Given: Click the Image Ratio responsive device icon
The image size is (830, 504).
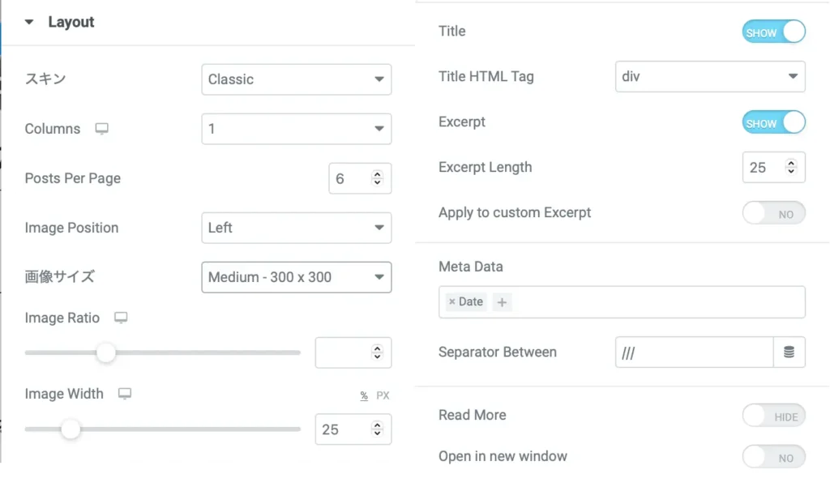Looking at the screenshot, I should (121, 318).
